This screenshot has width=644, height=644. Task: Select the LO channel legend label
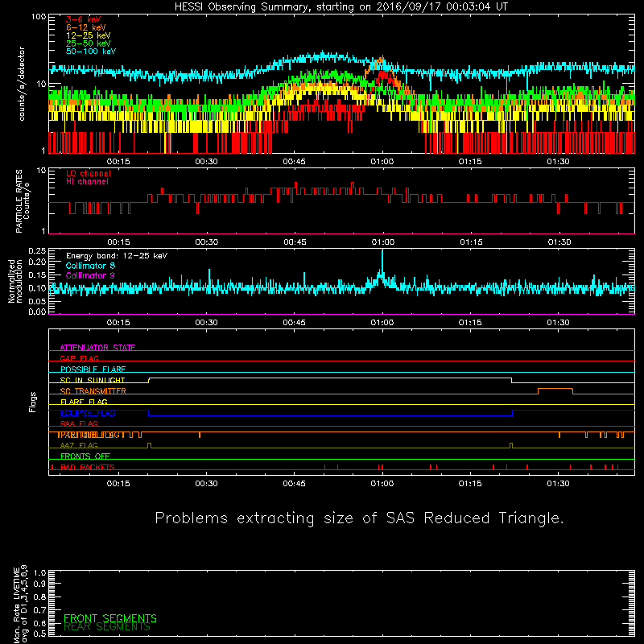88,173
